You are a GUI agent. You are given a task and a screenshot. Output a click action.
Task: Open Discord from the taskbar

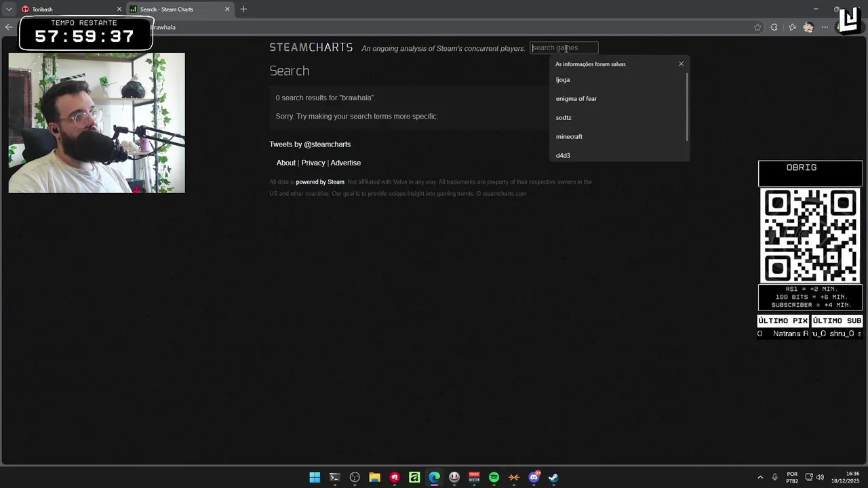(x=534, y=477)
